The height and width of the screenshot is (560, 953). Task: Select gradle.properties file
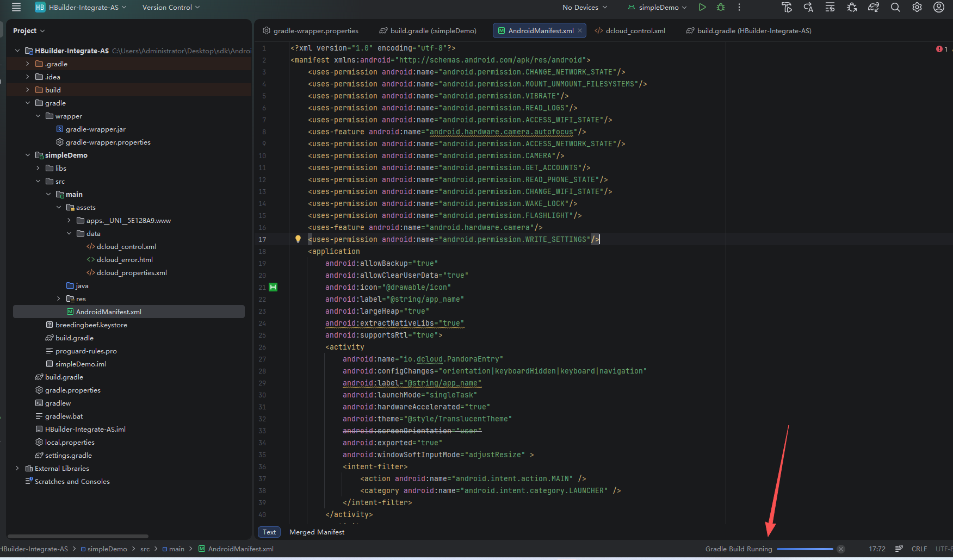tap(68, 390)
